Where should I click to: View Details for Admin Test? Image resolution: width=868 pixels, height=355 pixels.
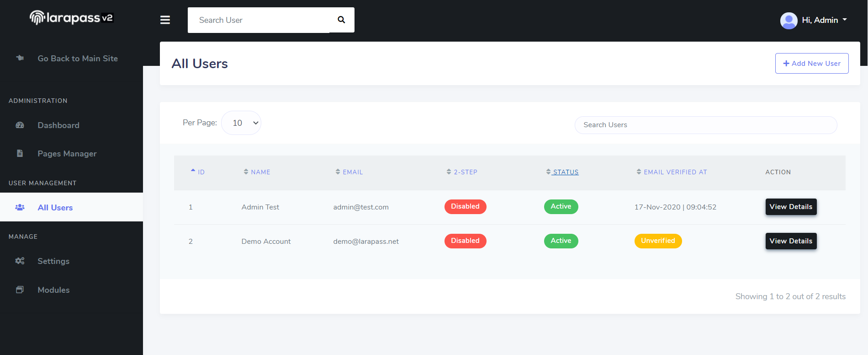coord(791,207)
